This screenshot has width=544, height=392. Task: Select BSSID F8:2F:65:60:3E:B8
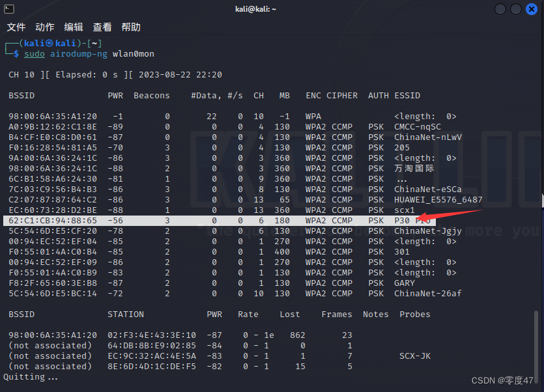point(53,283)
